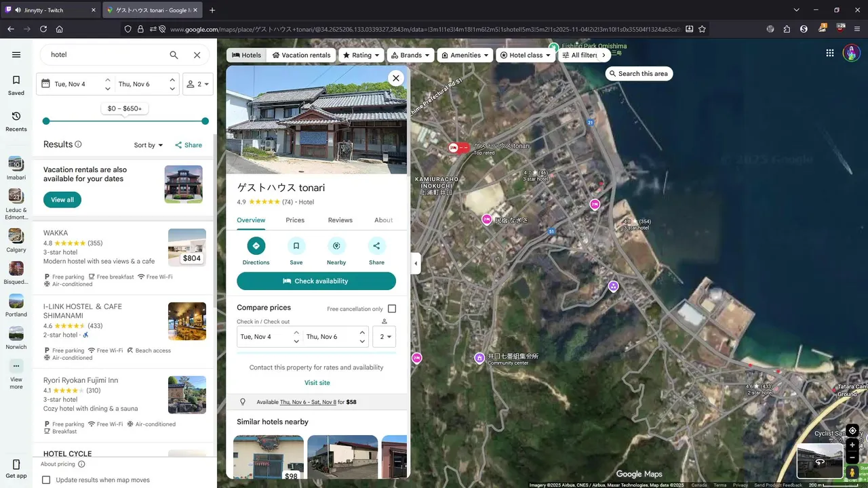Screen dimensions: 868x488
Task: Close the tonari place panel
Action: click(x=396, y=78)
